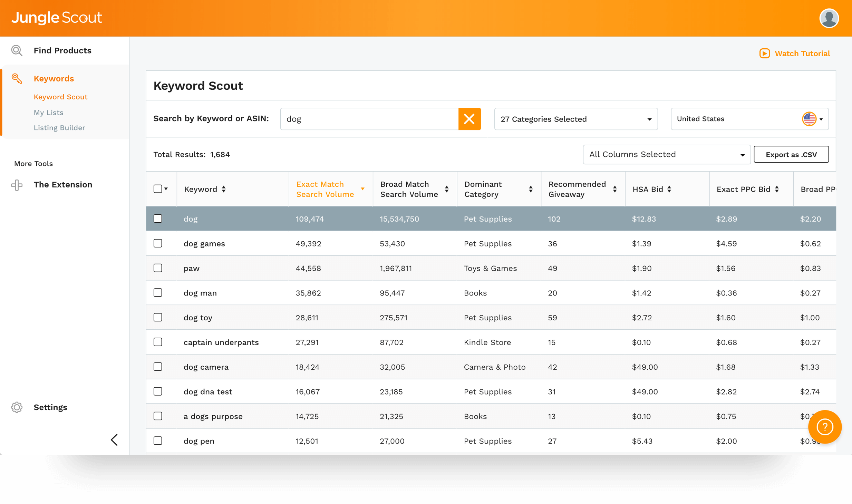Click into the keyword search field
This screenshot has height=504, width=852.
(369, 119)
